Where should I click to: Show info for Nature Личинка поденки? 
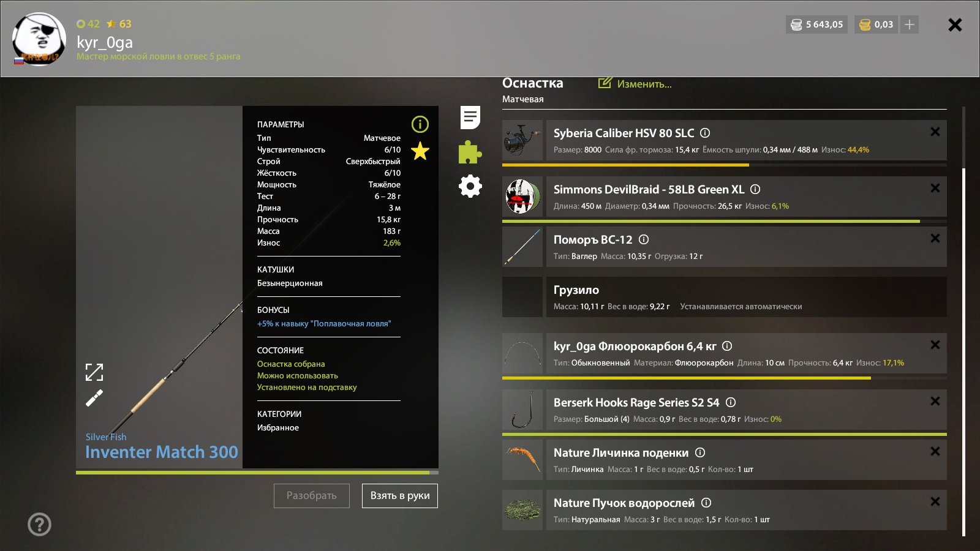point(700,452)
